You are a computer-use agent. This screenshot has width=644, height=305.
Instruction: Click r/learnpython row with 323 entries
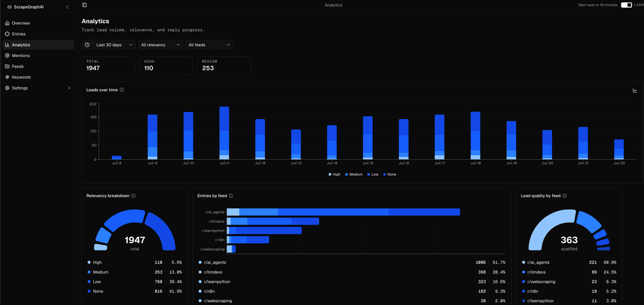[352, 282]
